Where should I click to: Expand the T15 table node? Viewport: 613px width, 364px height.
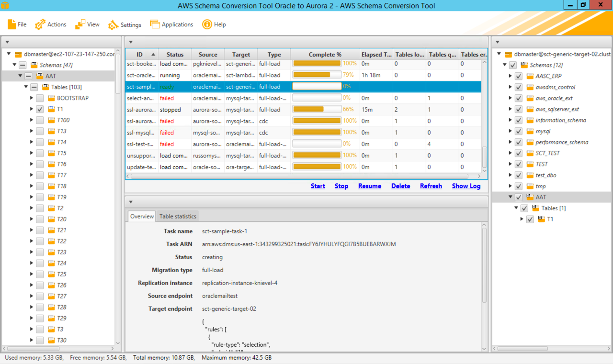pyautogui.click(x=32, y=153)
